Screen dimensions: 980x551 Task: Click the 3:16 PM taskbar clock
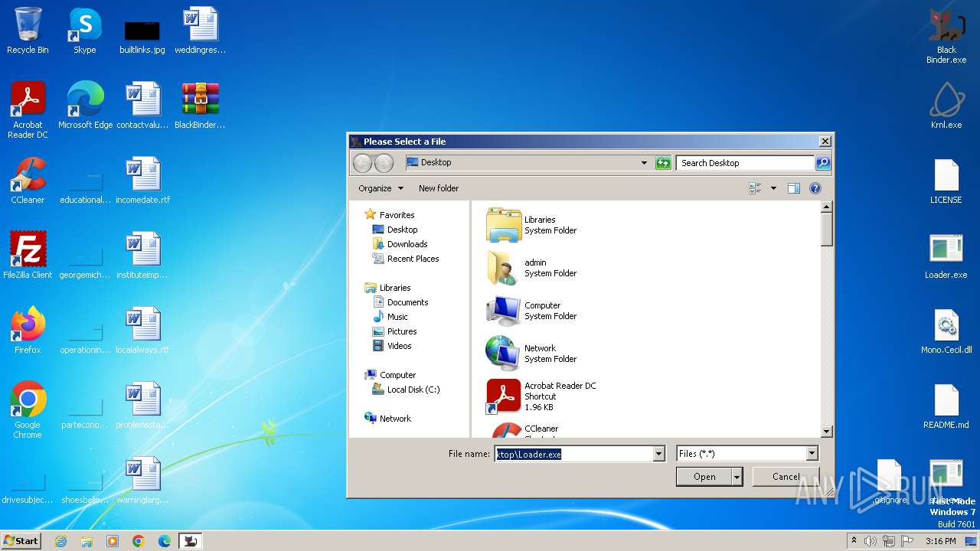tap(940, 541)
